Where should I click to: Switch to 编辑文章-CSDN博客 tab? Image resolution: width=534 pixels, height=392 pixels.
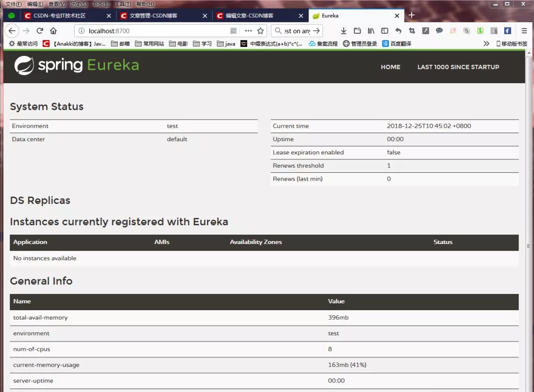[260, 16]
